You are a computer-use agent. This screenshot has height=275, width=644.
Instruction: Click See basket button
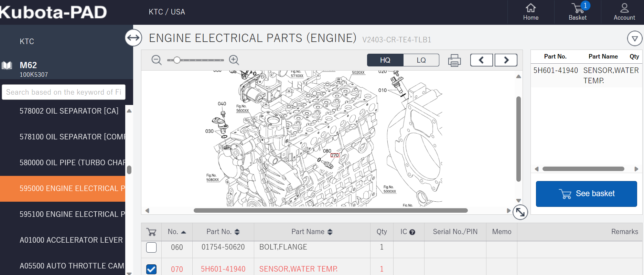pyautogui.click(x=587, y=194)
